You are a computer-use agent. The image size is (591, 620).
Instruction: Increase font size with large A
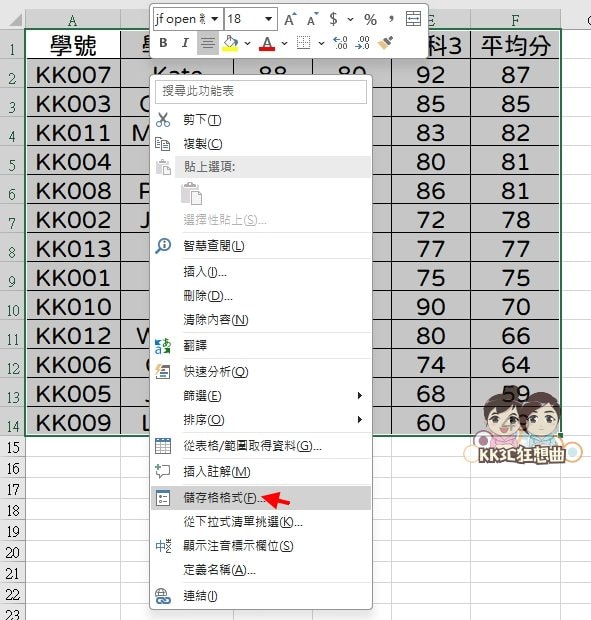[290, 19]
